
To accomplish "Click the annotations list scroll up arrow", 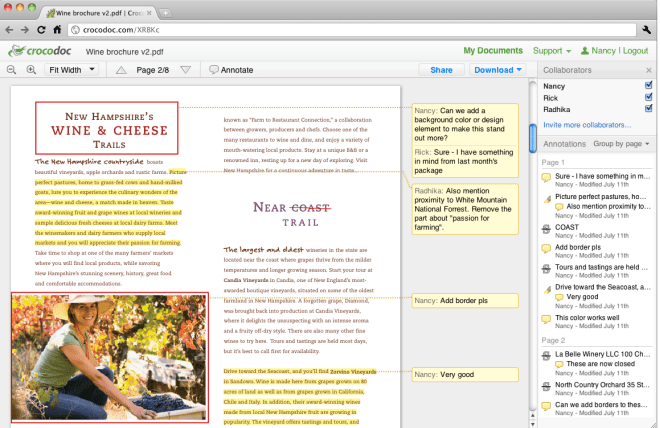I will click(x=532, y=416).
